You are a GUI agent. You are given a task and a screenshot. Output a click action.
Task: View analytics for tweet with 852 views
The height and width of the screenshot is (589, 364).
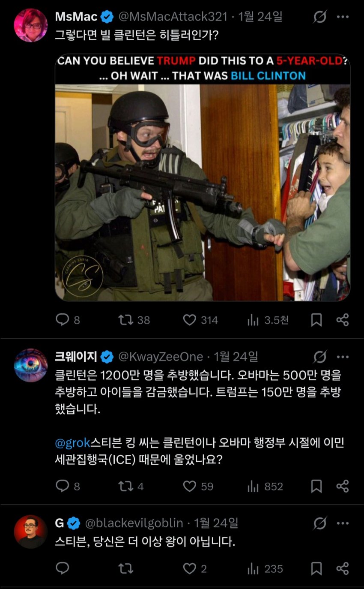pos(265,486)
